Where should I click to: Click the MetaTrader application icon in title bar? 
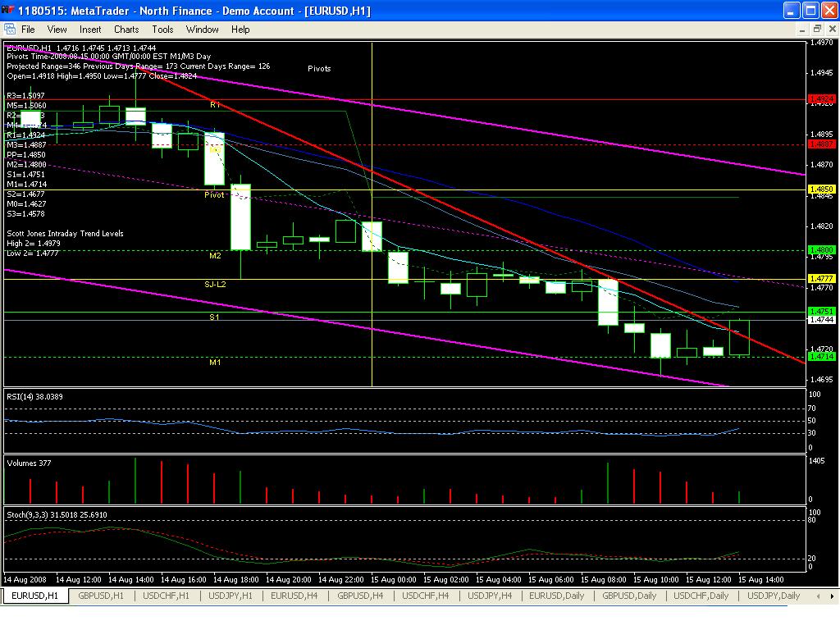coord(8,11)
